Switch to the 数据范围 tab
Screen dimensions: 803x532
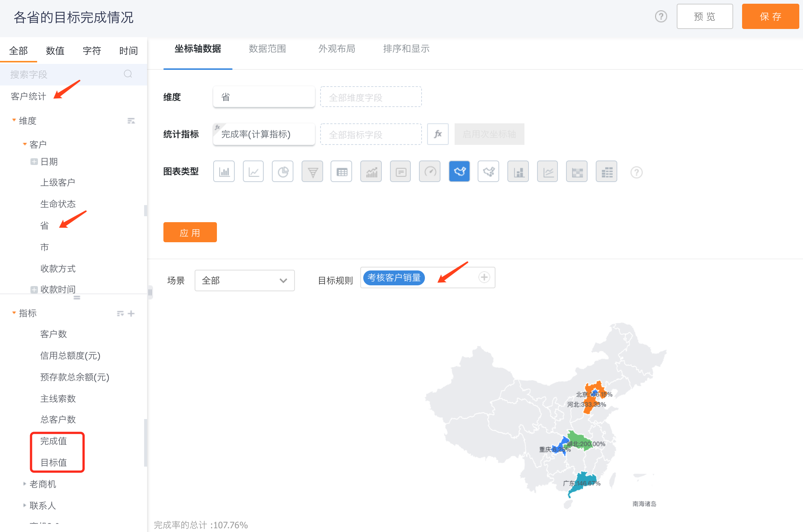point(267,49)
